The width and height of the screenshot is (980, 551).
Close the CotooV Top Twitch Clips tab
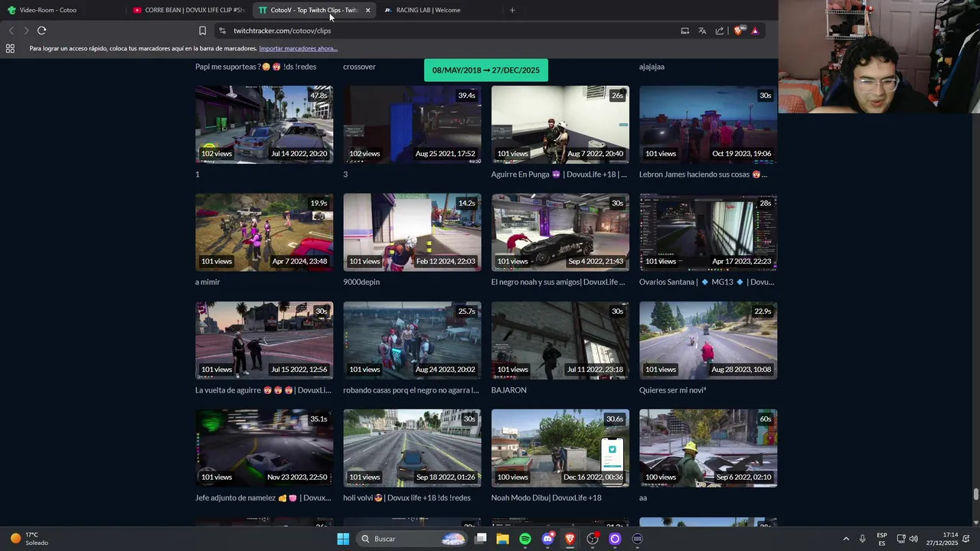coord(367,10)
